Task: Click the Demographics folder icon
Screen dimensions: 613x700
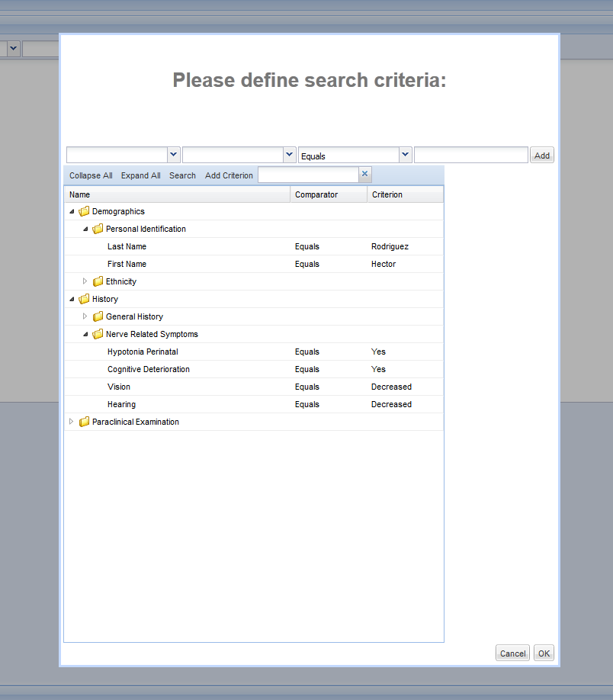Action: (x=84, y=211)
